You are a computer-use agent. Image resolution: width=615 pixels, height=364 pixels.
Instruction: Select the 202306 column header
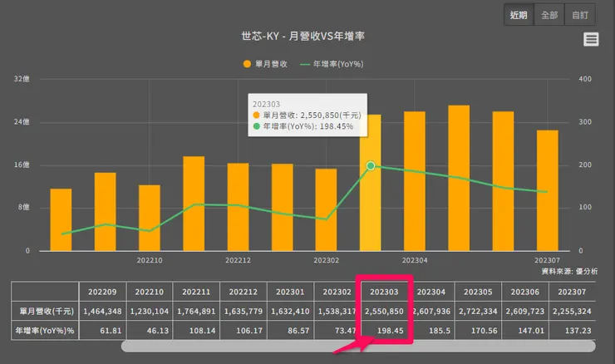tap(524, 292)
